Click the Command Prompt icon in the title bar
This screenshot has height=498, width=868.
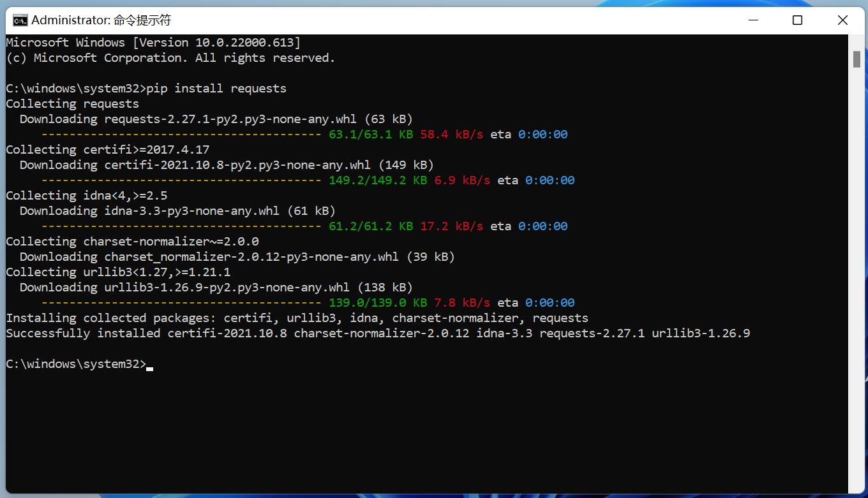coord(19,20)
